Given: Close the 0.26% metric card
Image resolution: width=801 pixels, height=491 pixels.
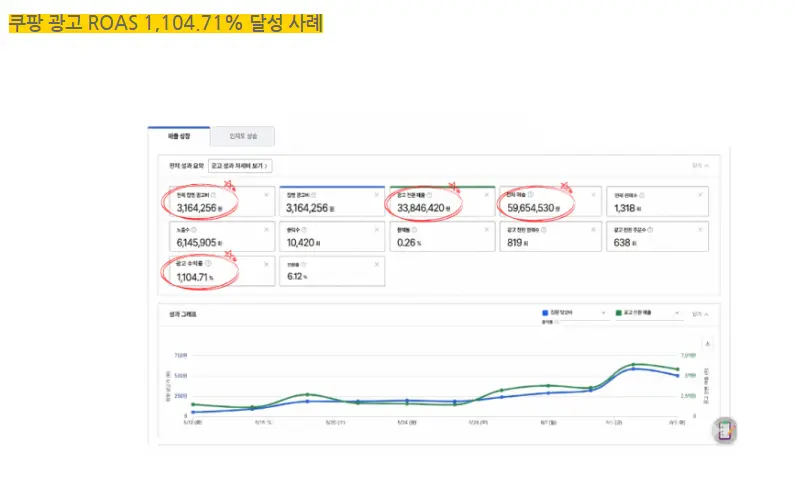Looking at the screenshot, I should pos(486,229).
